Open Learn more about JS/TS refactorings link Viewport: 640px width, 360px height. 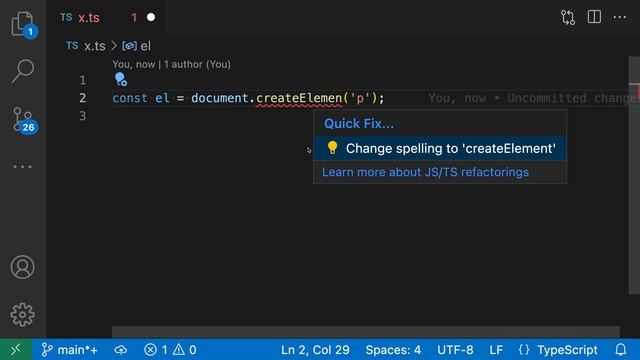(425, 172)
